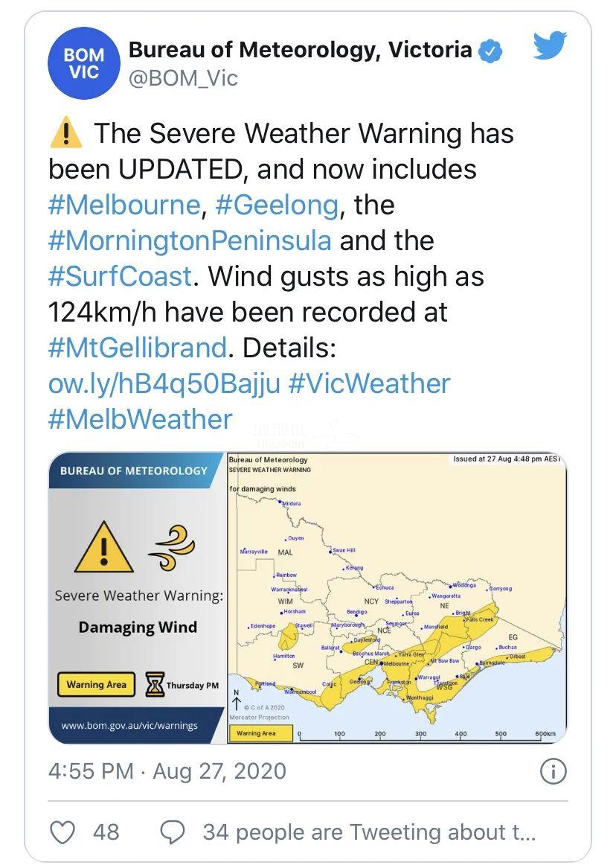
Task: Click the Twitter bird logo
Action: [550, 46]
